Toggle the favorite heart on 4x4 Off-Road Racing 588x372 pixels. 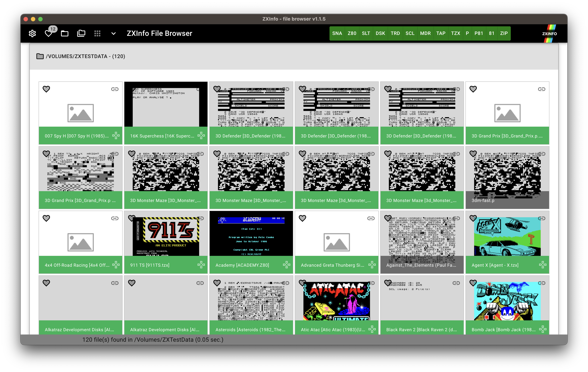pyautogui.click(x=46, y=218)
